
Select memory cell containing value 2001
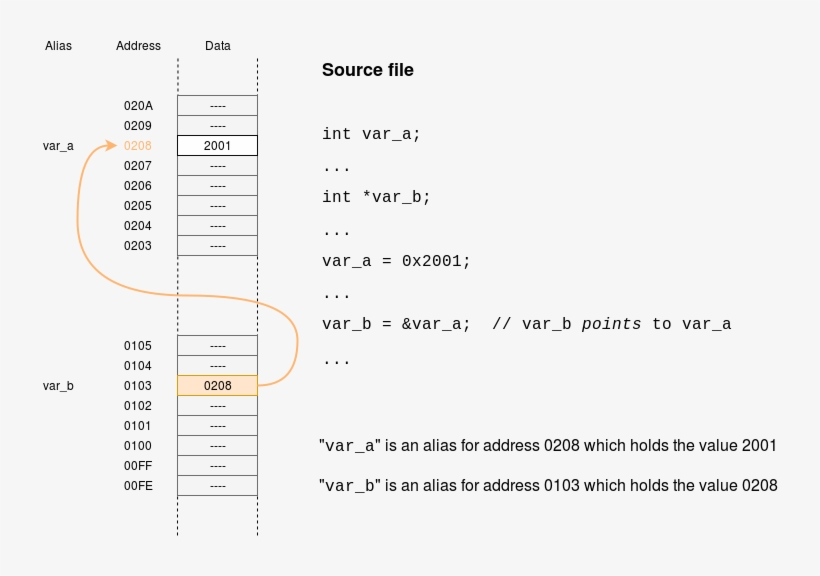[x=217, y=145]
